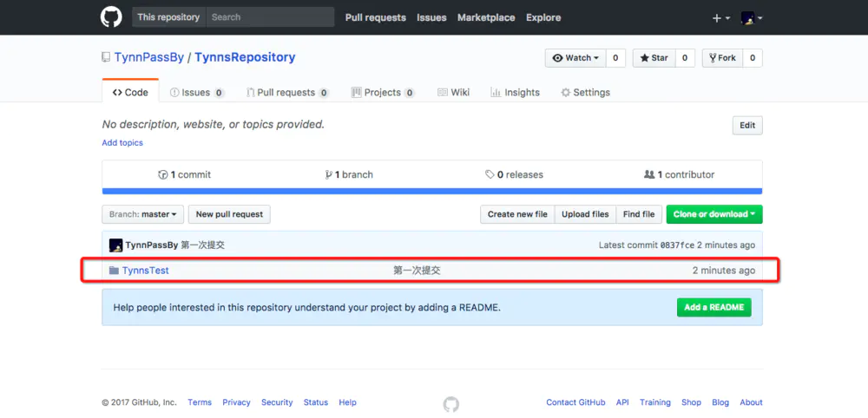The image size is (868, 418).
Task: Open the latest commit message 第一次提交 in header row
Action: point(202,245)
